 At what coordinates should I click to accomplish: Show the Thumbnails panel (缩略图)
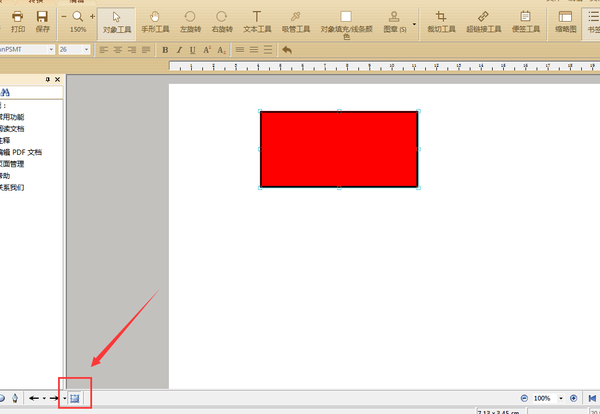[x=566, y=22]
